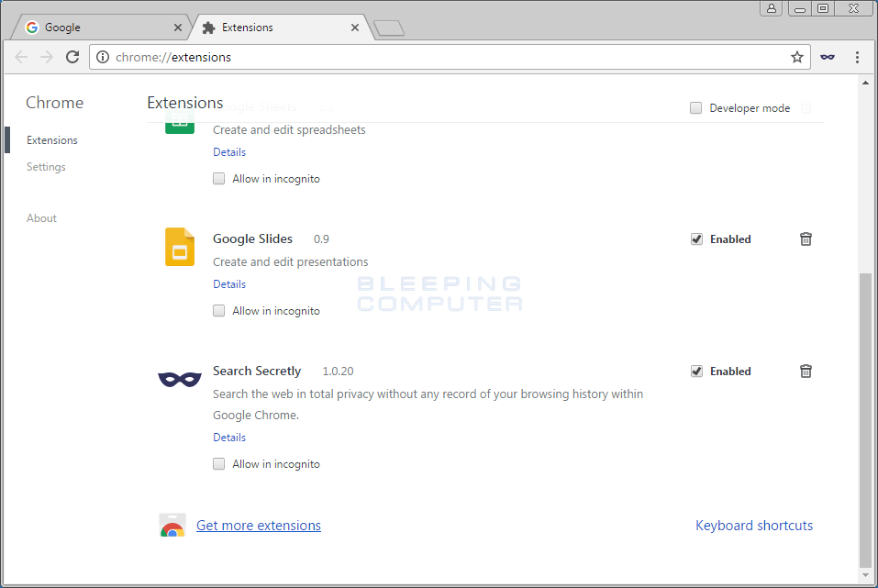
Task: Click the 'Create and edit spreadsheets' description
Action: point(289,130)
